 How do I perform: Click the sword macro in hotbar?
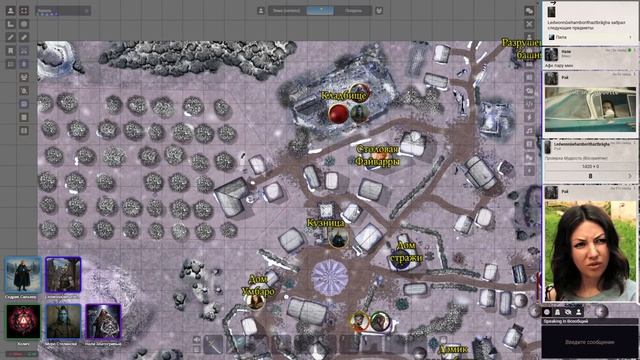(x=213, y=344)
